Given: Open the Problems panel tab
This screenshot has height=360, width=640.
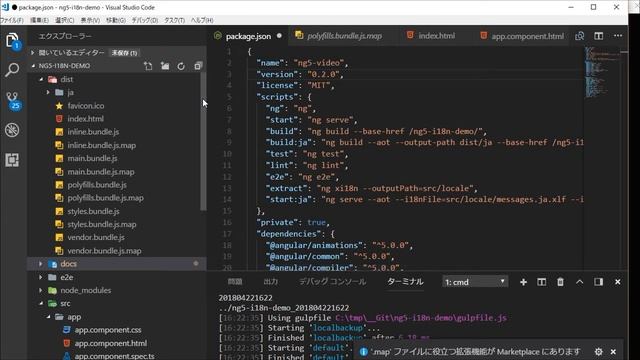Looking at the screenshot, I should [x=235, y=282].
